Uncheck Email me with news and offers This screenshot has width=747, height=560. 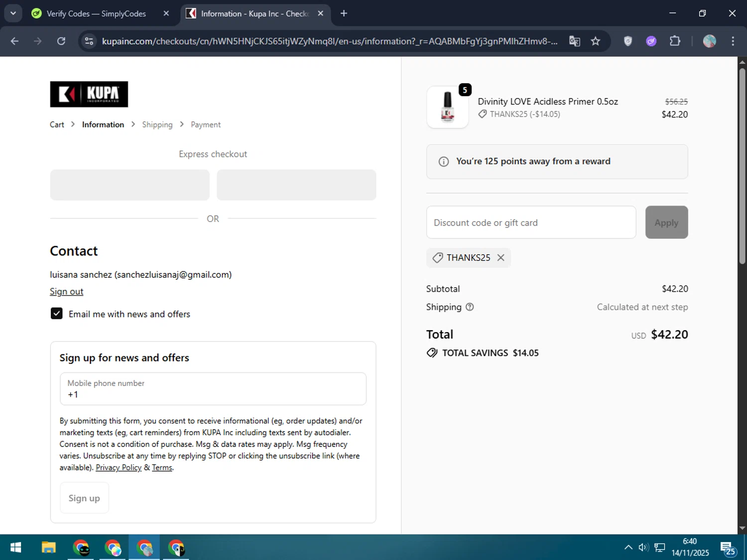point(57,314)
